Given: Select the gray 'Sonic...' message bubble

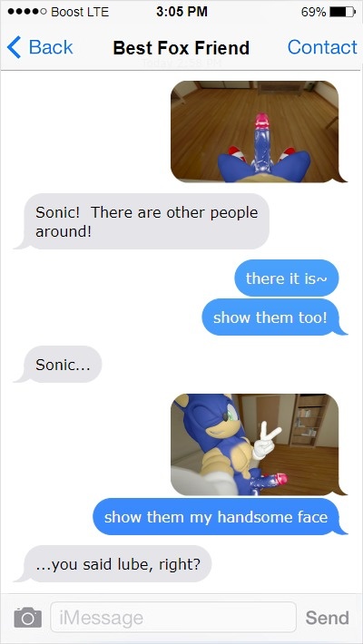Looking at the screenshot, I should [x=58, y=365].
